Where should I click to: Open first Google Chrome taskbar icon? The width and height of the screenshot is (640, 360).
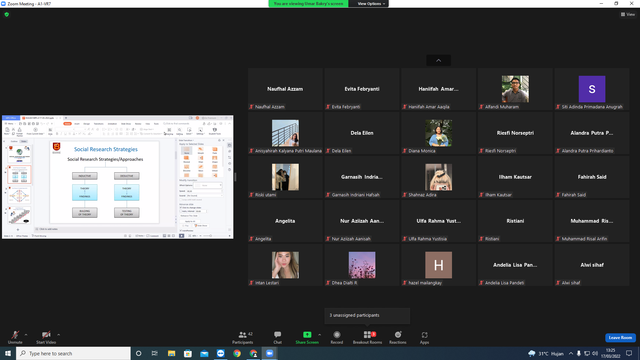click(x=237, y=353)
